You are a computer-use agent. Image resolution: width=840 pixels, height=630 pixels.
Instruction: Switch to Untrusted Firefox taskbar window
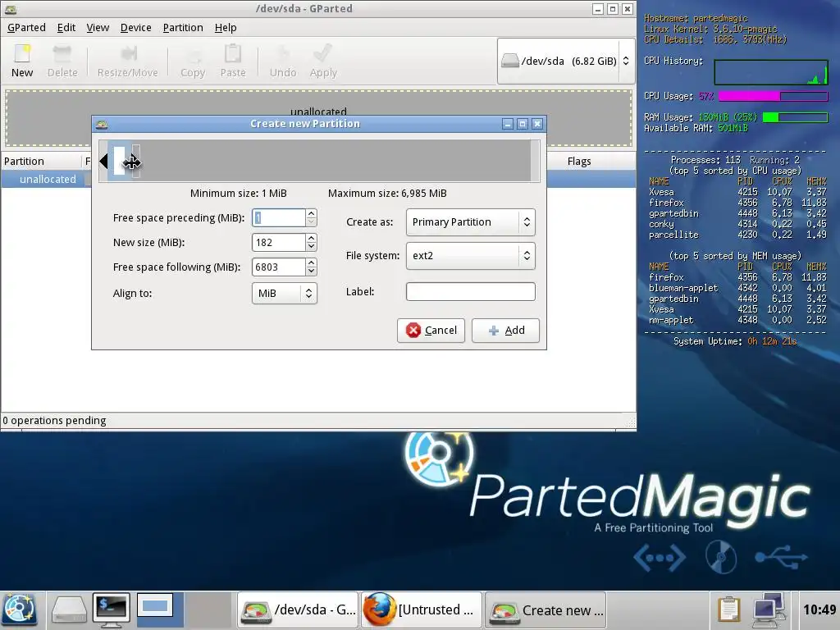pos(422,609)
